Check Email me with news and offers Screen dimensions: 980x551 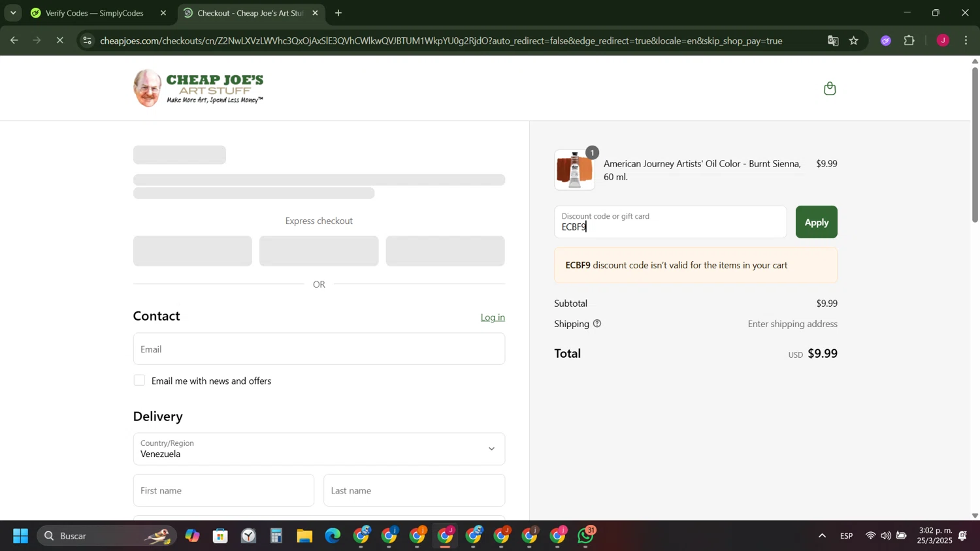(x=139, y=381)
